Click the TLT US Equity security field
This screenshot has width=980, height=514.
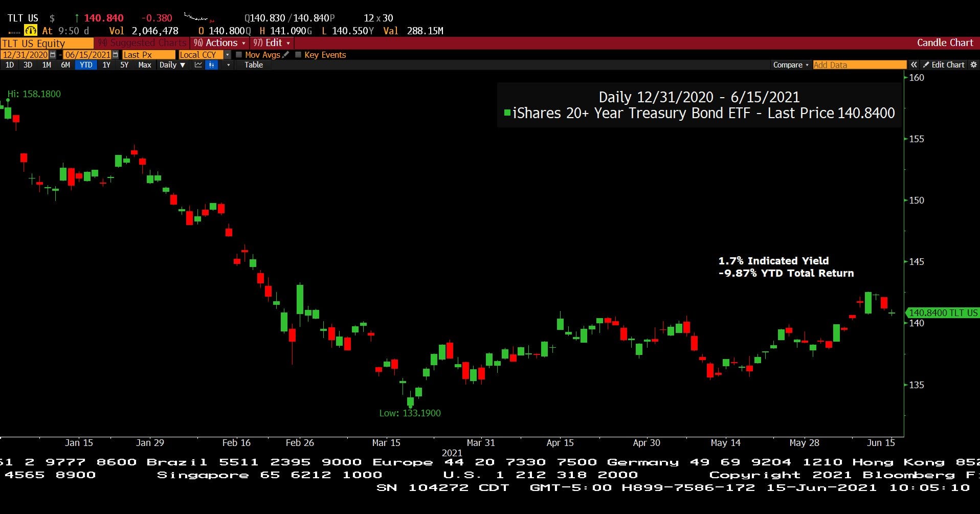click(47, 43)
